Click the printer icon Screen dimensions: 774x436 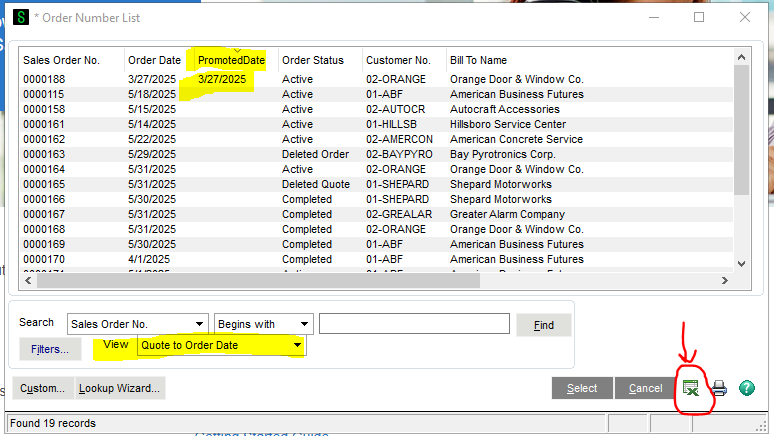point(719,388)
